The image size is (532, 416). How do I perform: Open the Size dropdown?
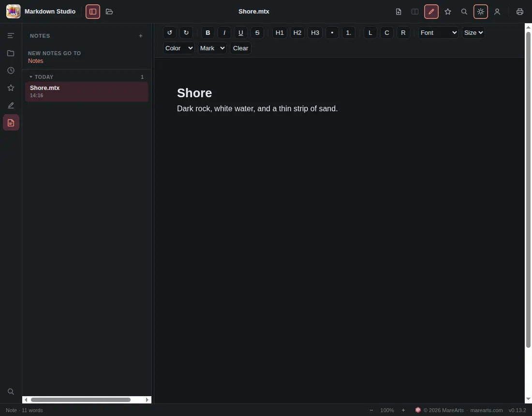click(x=473, y=32)
